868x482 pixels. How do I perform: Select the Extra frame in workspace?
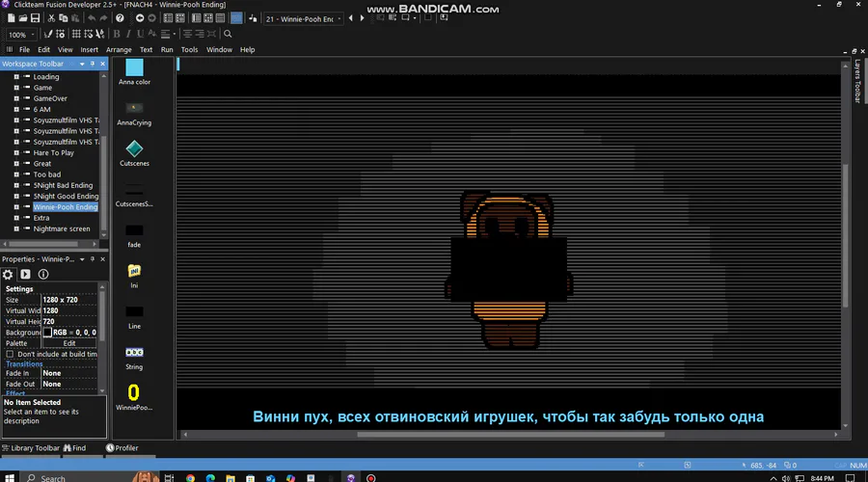click(41, 218)
